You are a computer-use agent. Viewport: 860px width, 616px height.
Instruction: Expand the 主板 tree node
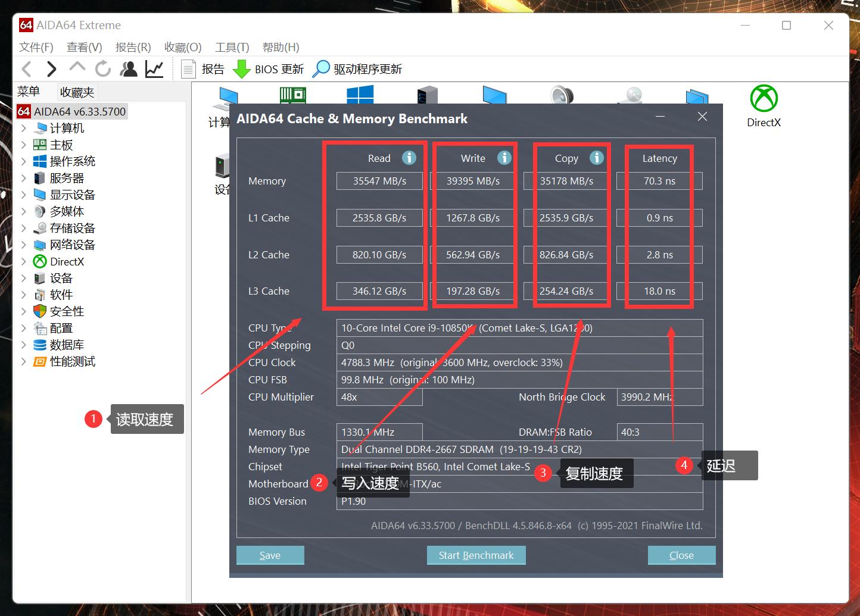click(24, 144)
